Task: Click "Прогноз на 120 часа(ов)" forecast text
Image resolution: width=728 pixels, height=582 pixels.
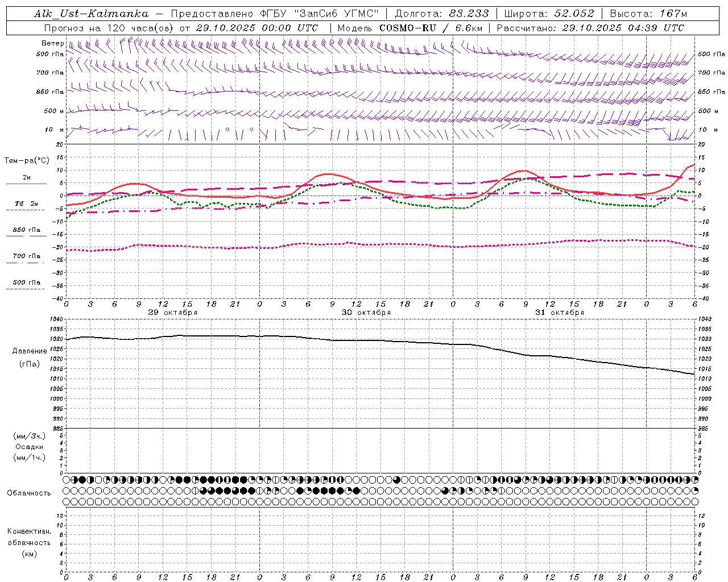Action: click(x=109, y=28)
